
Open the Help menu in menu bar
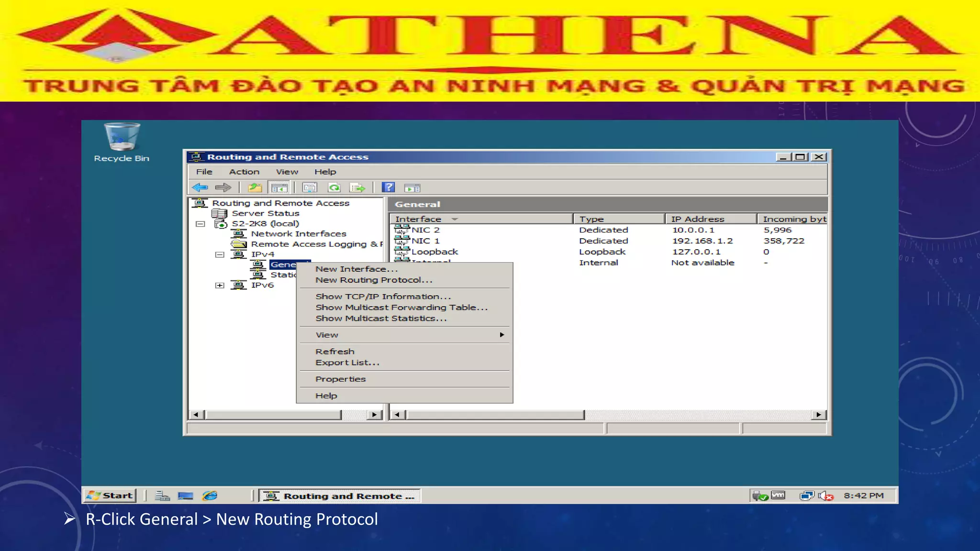[325, 172]
